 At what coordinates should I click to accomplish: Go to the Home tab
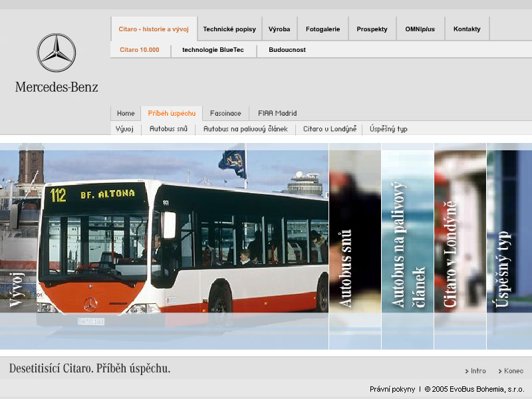(x=126, y=113)
